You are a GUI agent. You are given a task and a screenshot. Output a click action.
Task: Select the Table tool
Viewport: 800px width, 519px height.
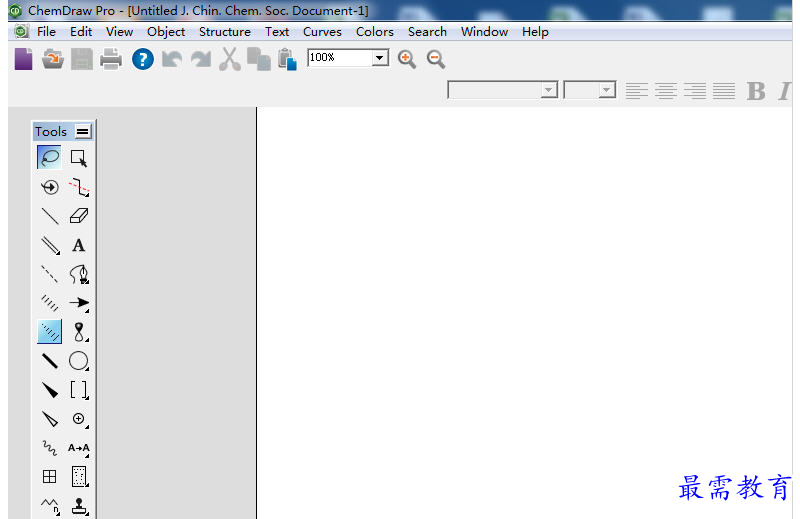pos(49,477)
